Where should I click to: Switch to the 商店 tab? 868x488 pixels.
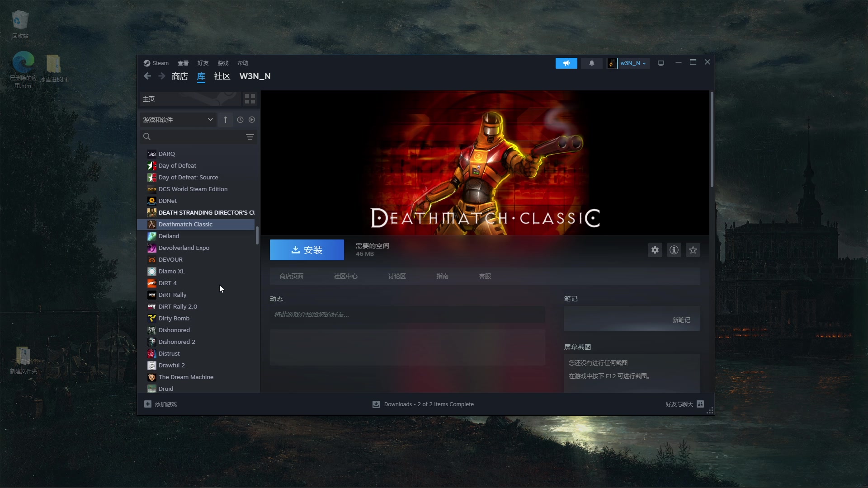[x=180, y=76]
